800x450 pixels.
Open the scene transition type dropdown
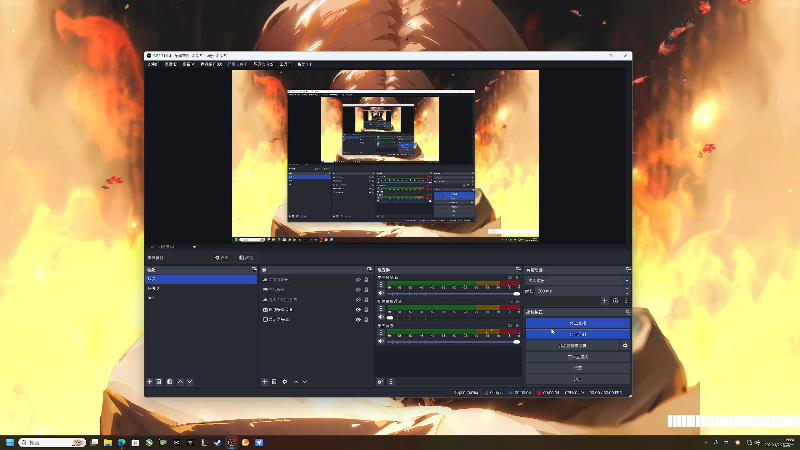pos(578,281)
